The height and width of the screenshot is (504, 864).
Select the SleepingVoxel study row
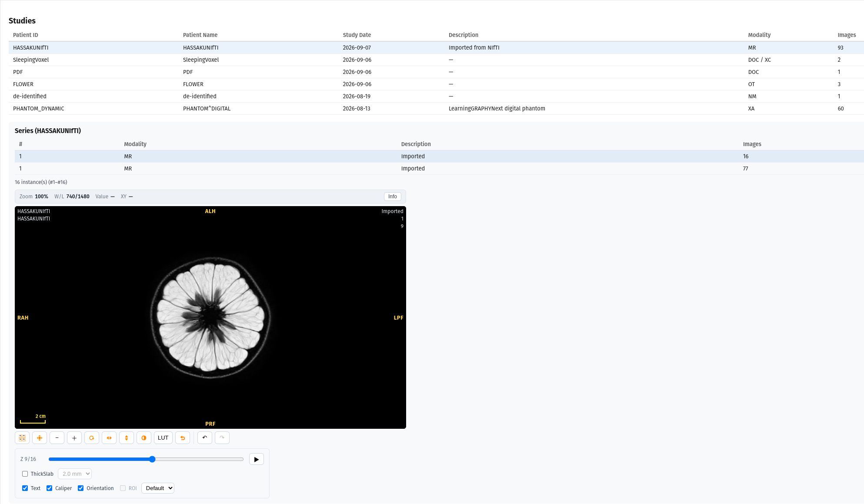click(x=436, y=60)
